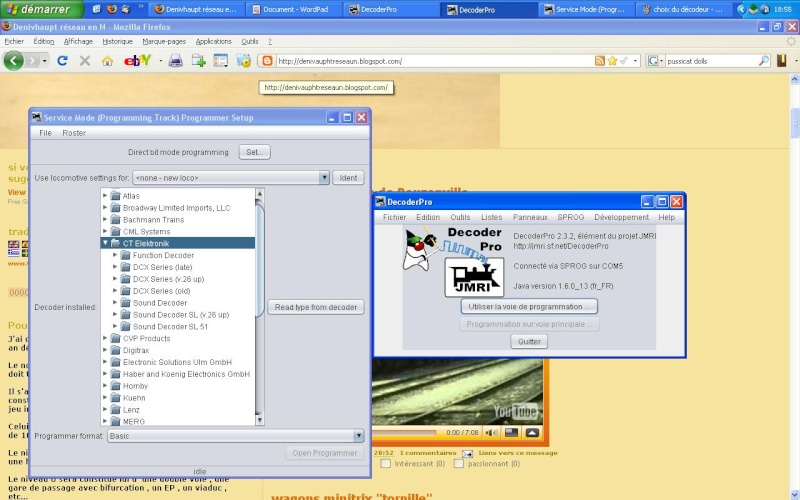Click the pussicat dolls search field
800x500 pixels.
710,61
